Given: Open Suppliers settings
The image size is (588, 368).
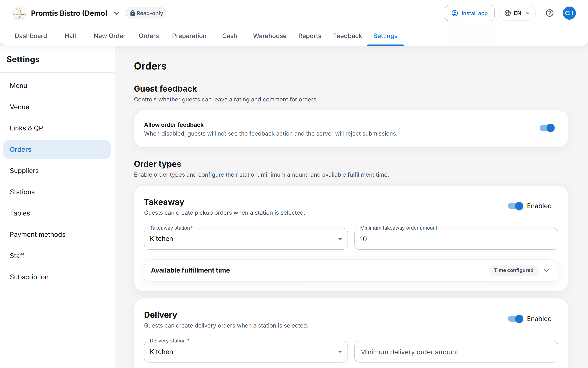Looking at the screenshot, I should click(57, 171).
